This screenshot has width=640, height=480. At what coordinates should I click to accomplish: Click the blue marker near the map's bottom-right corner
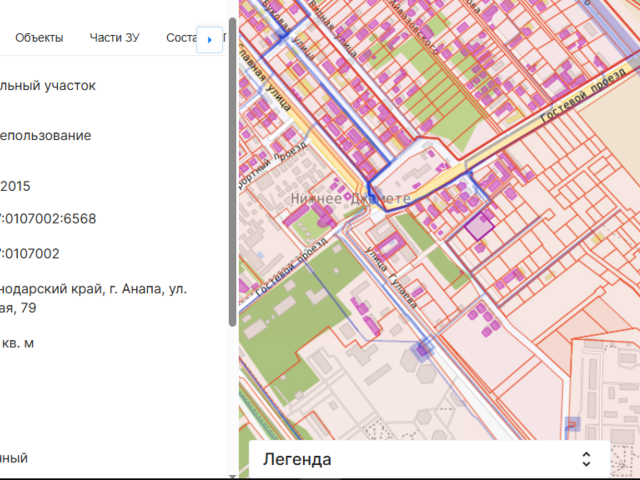572,424
